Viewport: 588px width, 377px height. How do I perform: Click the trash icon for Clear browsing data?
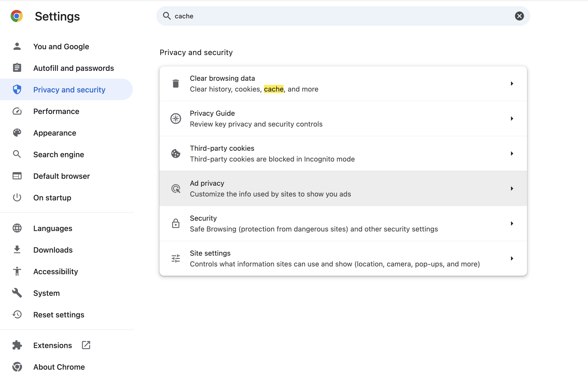pyautogui.click(x=176, y=84)
